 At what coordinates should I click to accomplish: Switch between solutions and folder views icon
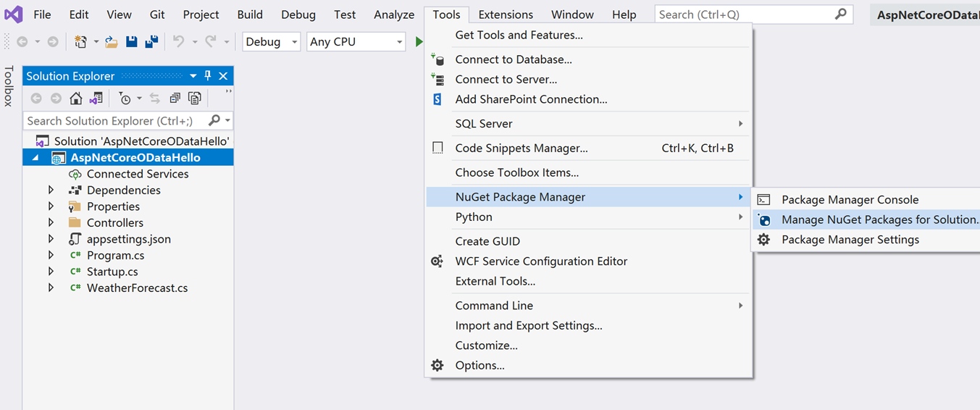[96, 99]
